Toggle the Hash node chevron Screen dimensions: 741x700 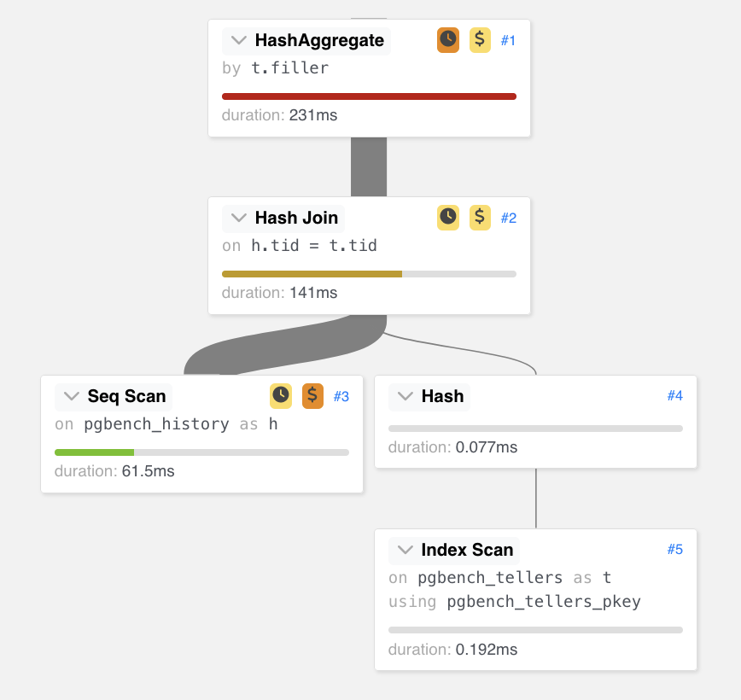pyautogui.click(x=405, y=396)
